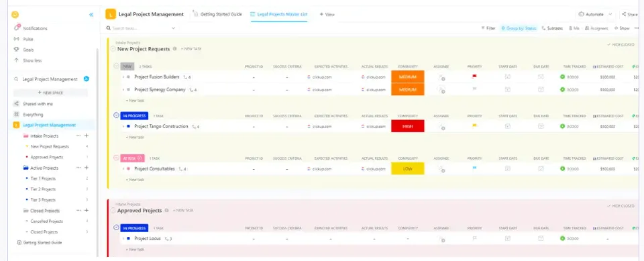Collapse the NEW status group
This screenshot has width=644, height=261.
[116, 66]
